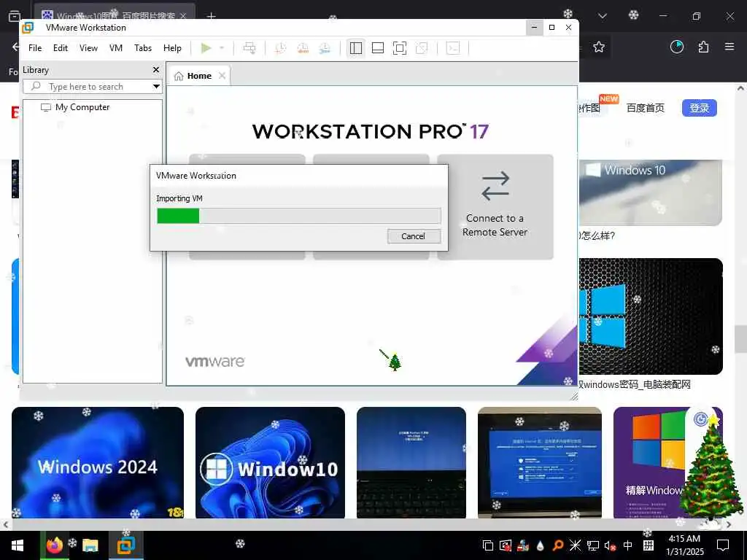Click the console view toolbar icon
The image size is (747, 560).
pyautogui.click(x=453, y=48)
